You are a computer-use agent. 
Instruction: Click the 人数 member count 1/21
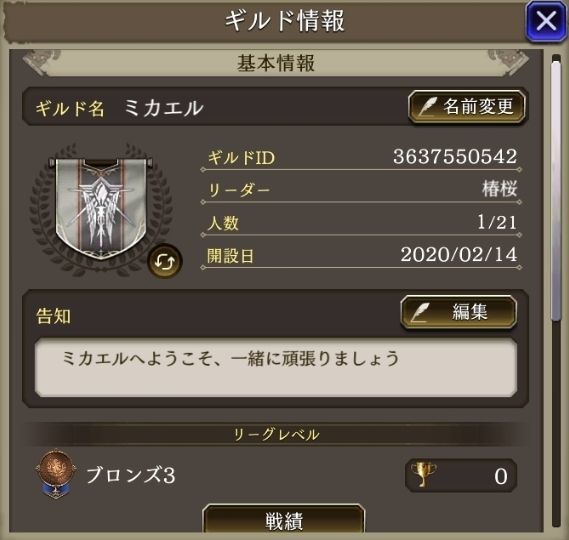pos(497,222)
